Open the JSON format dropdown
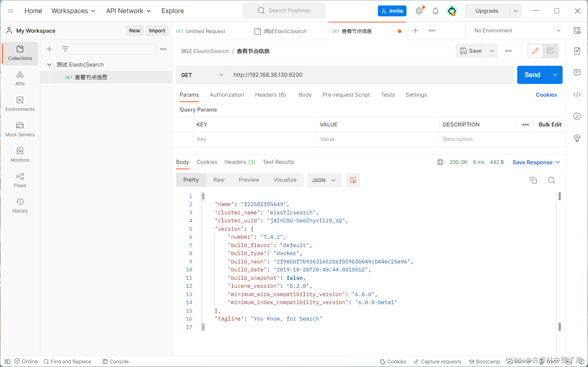Screen dimensions: 588x367 coord(324,180)
